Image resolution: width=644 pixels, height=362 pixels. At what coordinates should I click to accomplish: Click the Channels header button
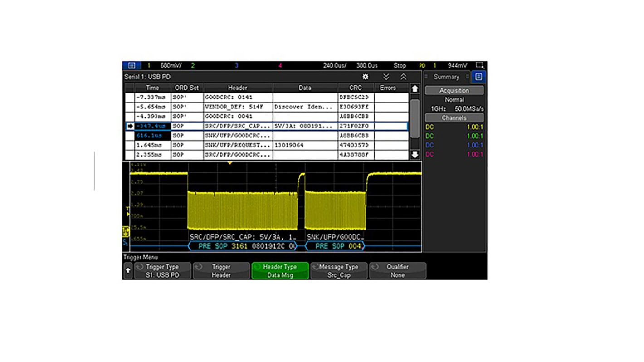454,117
